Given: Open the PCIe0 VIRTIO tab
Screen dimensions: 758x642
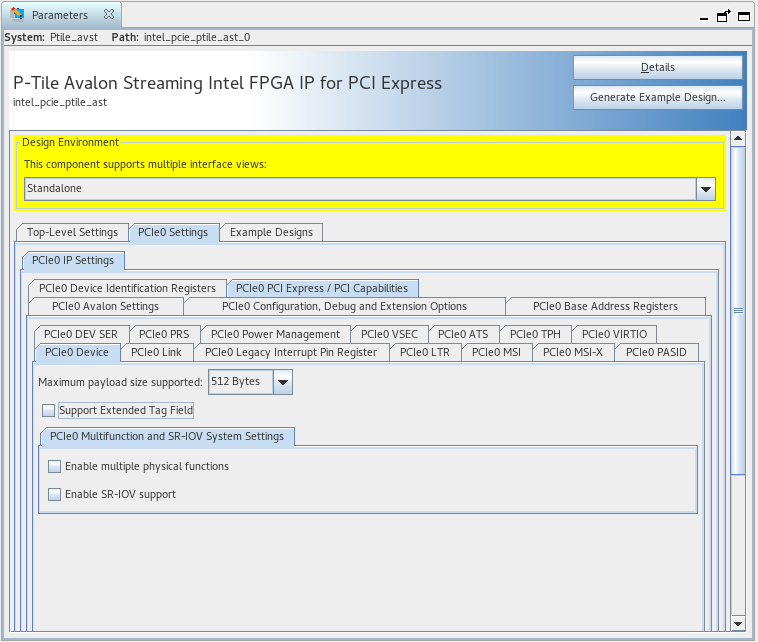Looking at the screenshot, I should point(614,334).
